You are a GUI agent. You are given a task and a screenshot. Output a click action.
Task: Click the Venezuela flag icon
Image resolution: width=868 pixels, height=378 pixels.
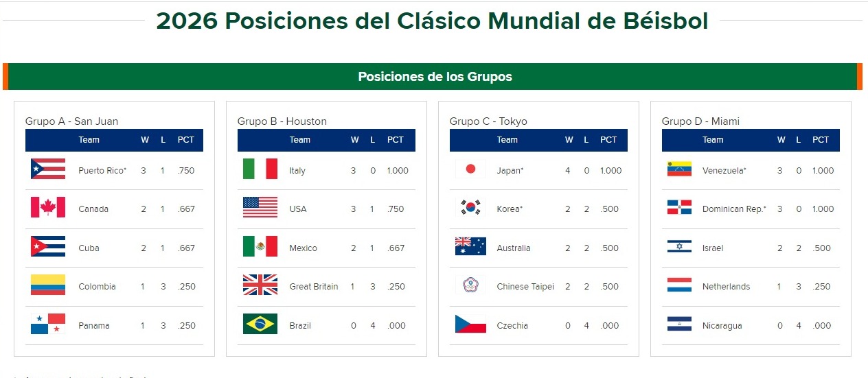(679, 169)
